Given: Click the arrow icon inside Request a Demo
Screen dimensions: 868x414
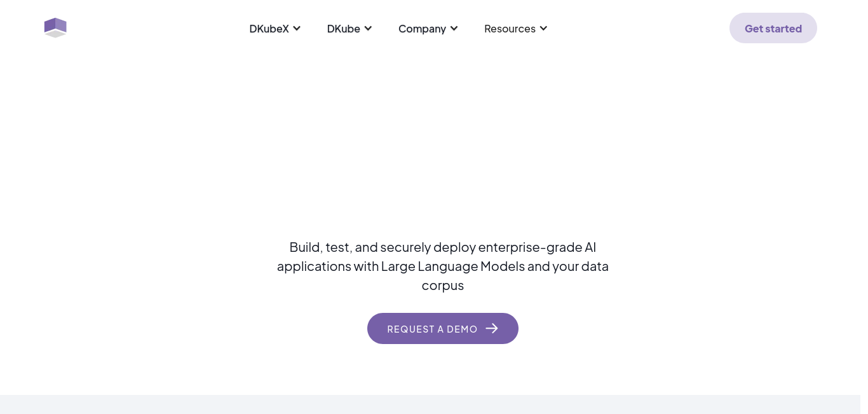Looking at the screenshot, I should point(492,328).
